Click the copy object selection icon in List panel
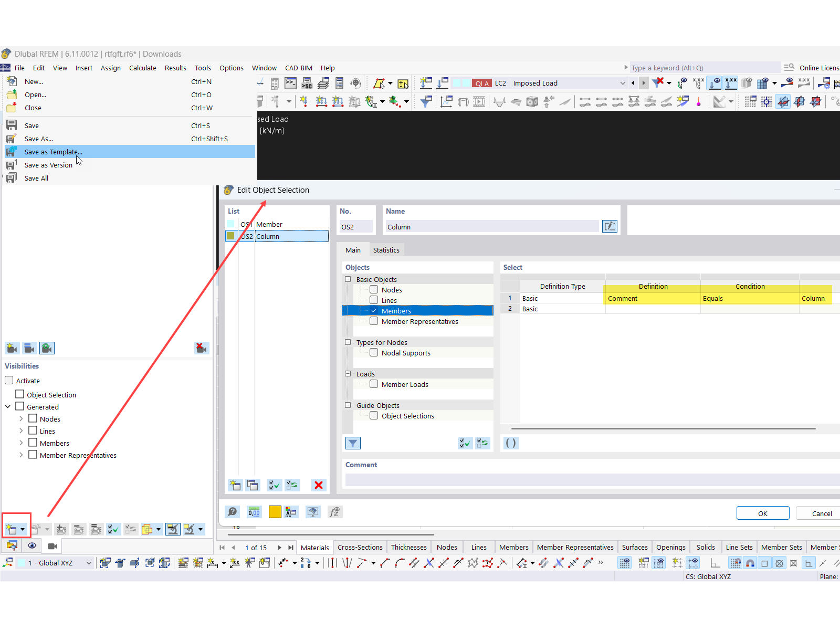The image size is (840, 630). 253,485
